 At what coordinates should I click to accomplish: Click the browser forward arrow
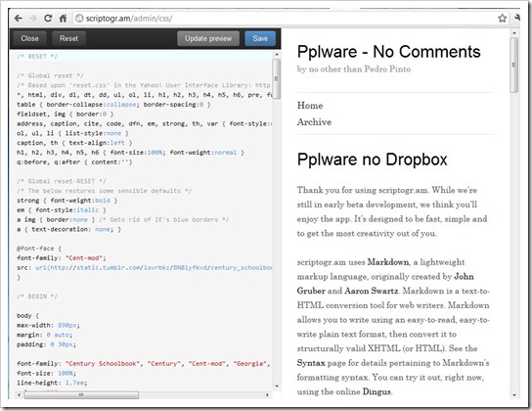pyautogui.click(x=33, y=18)
